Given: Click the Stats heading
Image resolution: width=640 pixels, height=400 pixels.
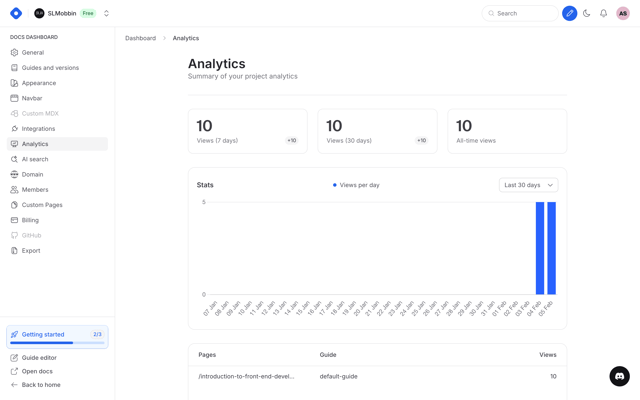Looking at the screenshot, I should click(x=205, y=185).
